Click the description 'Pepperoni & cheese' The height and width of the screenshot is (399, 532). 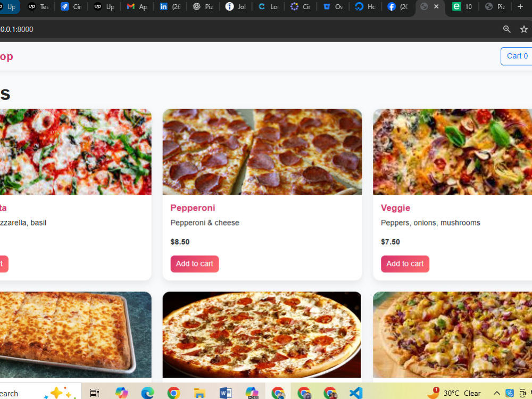tap(205, 223)
